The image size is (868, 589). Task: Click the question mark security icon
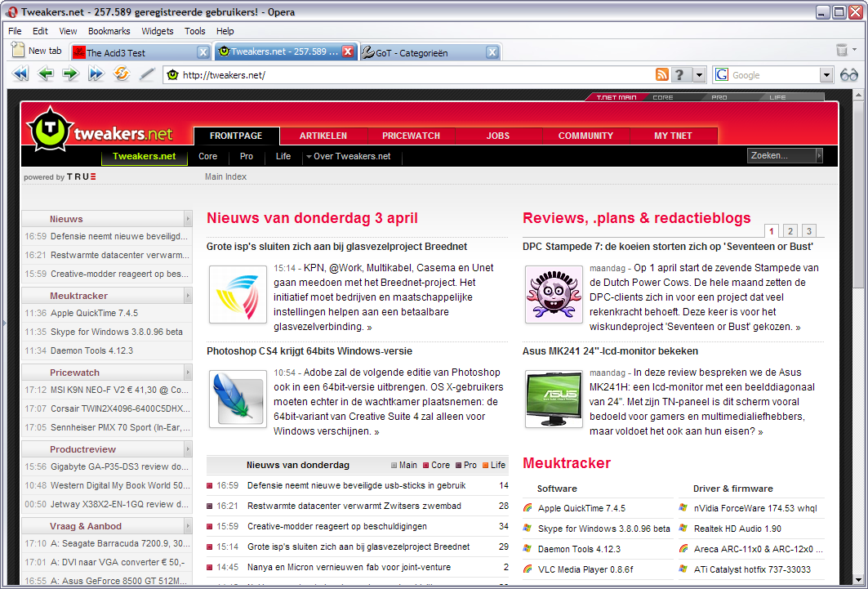[x=682, y=74]
